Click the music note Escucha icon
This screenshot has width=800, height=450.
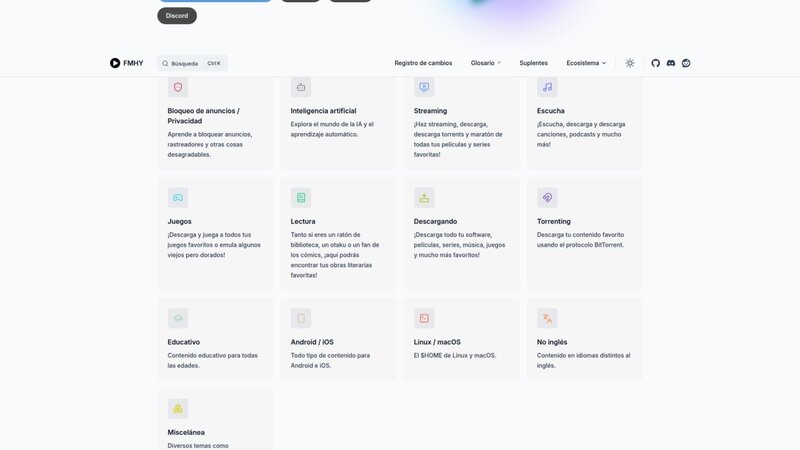tap(547, 87)
